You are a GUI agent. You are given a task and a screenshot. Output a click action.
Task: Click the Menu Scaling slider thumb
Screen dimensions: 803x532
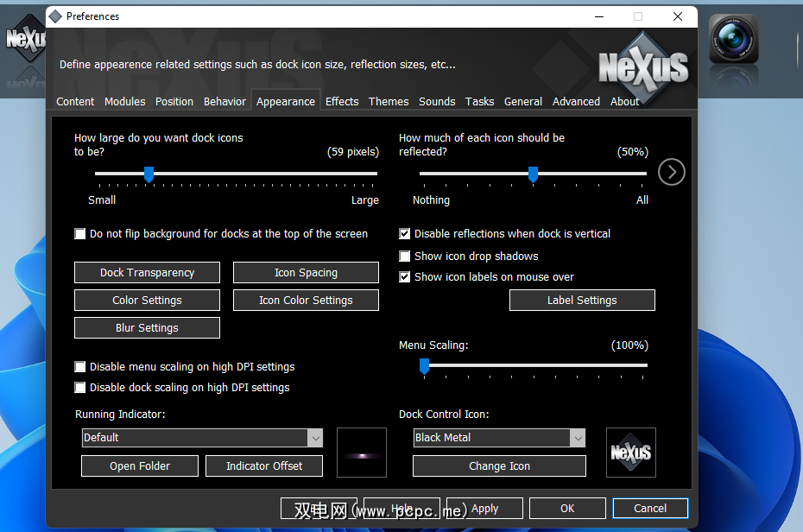pyautogui.click(x=424, y=366)
